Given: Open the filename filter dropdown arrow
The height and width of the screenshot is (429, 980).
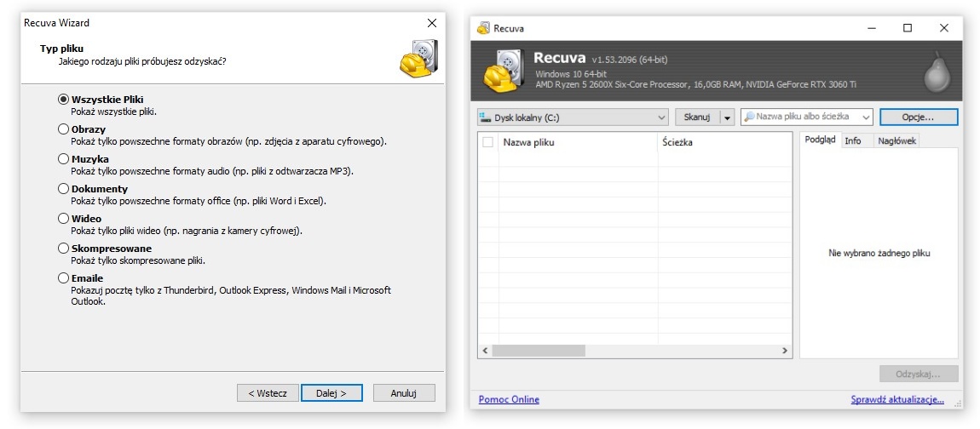Looking at the screenshot, I should tap(866, 117).
